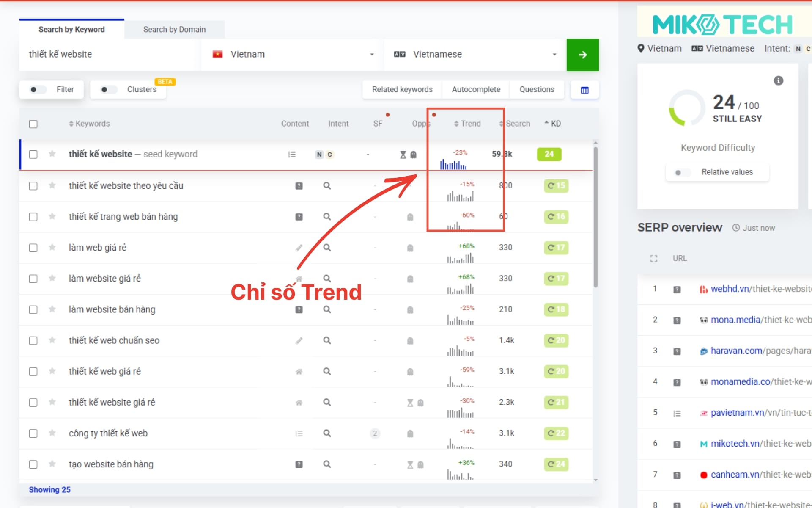The height and width of the screenshot is (508, 812).
Task: Enable the Clusters beta toggle
Action: (108, 90)
